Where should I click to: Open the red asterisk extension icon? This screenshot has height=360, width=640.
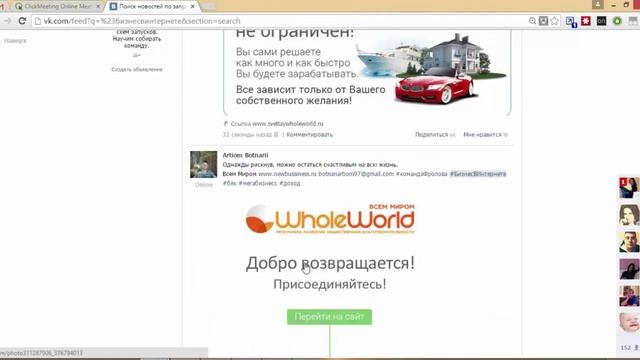(x=586, y=21)
